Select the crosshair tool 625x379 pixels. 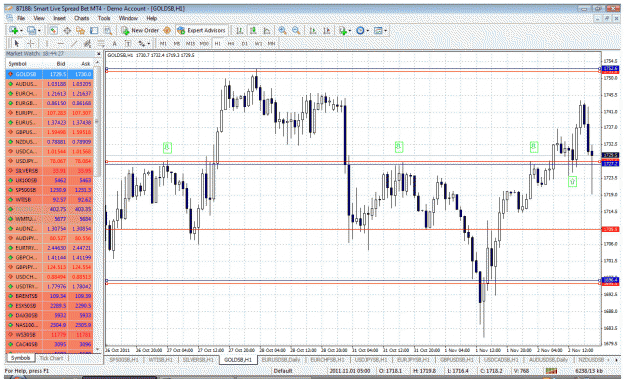click(x=30, y=43)
